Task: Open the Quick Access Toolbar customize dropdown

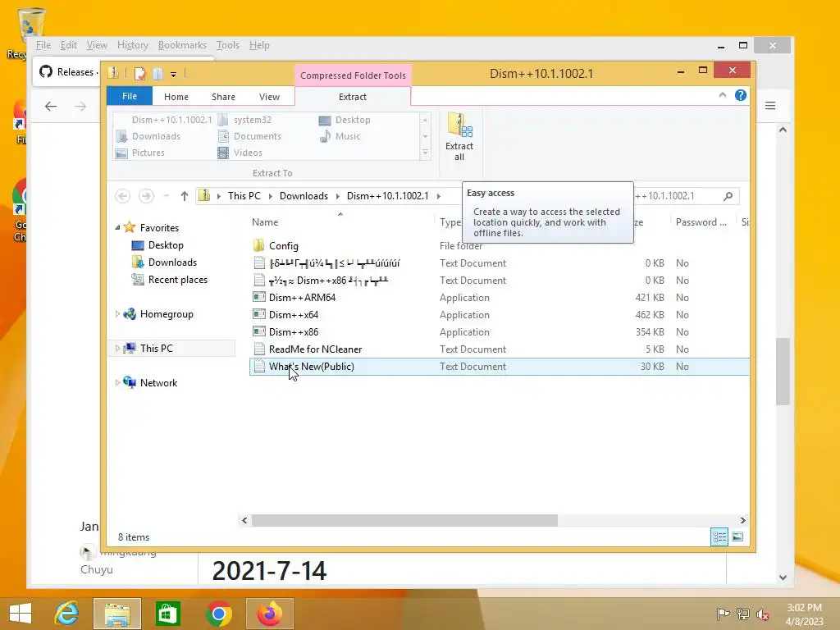Action: coord(174,74)
